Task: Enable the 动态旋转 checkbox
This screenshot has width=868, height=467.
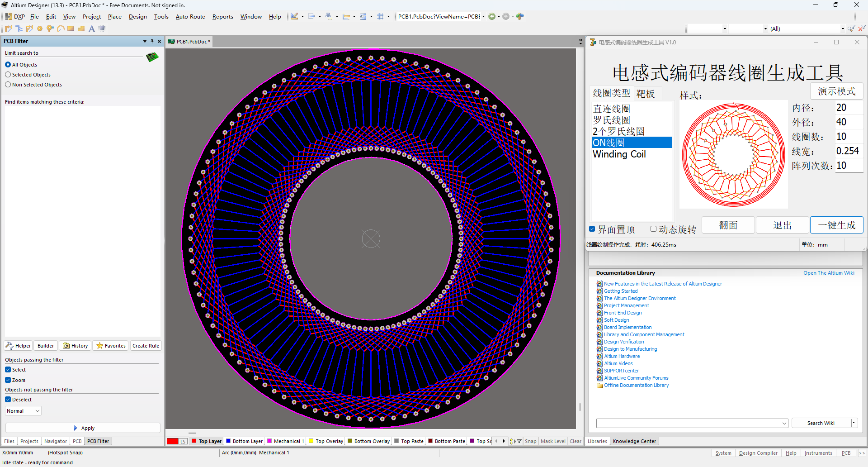Action: pyautogui.click(x=653, y=229)
